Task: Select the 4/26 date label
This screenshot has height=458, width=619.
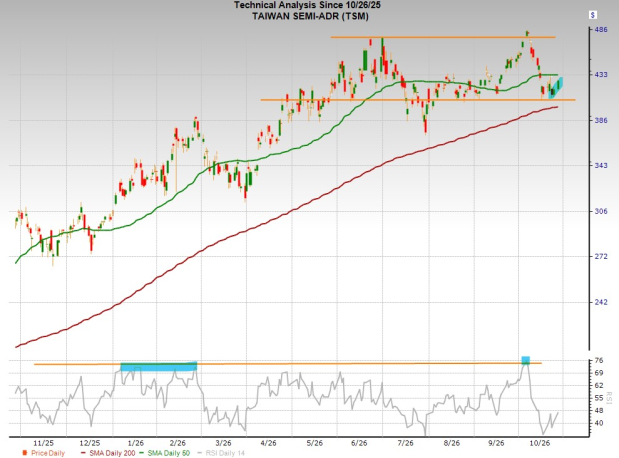Action: (269, 443)
